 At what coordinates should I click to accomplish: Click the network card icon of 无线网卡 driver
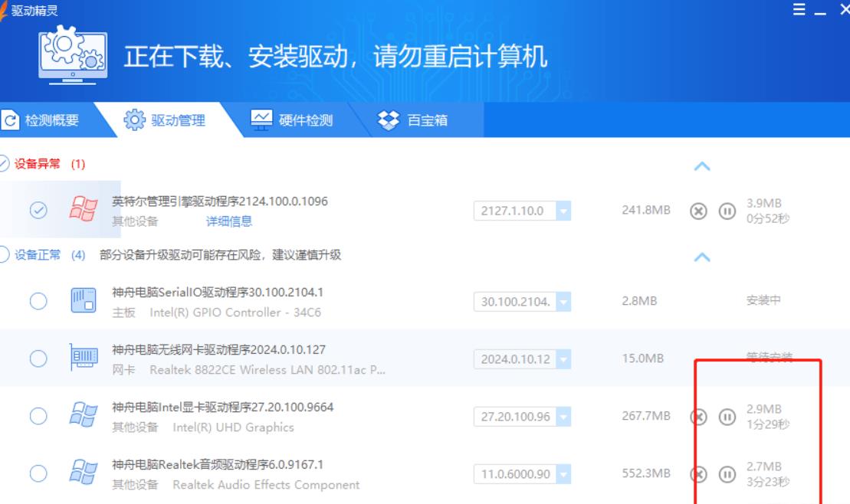[84, 358]
